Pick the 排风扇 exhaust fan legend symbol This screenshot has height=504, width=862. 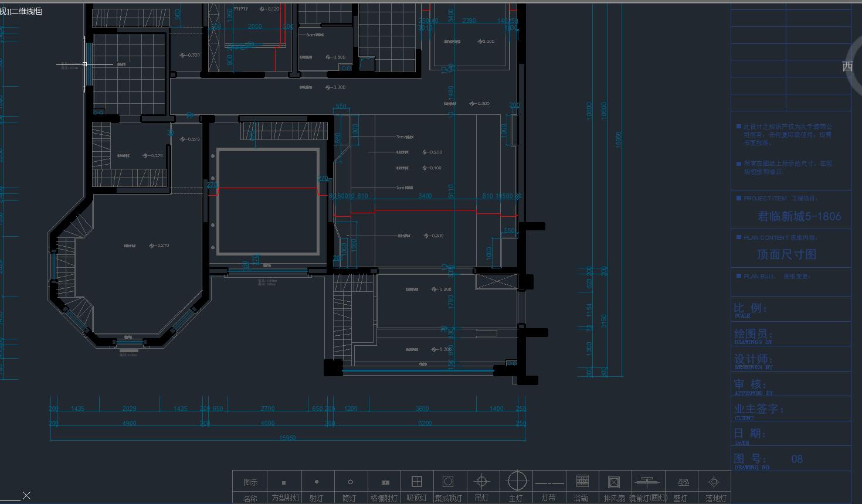point(614,482)
